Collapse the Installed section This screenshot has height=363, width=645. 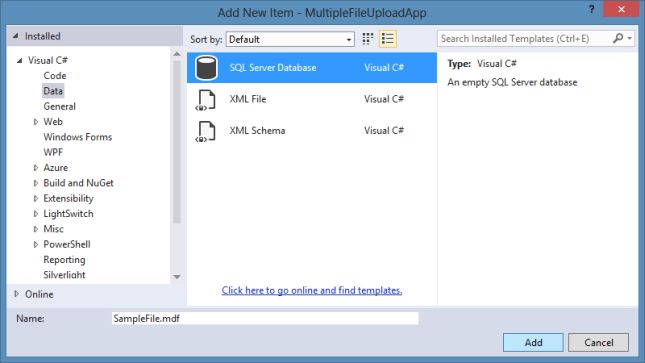pos(16,36)
